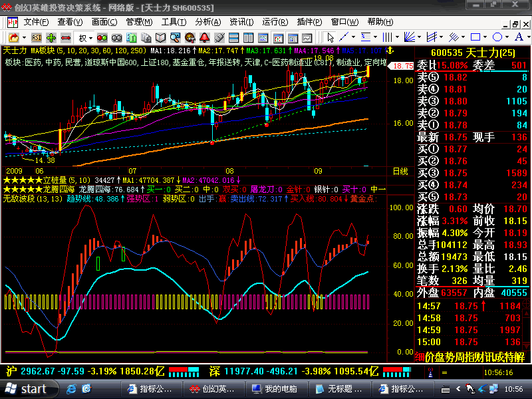Click the documents download icon
Image resolution: width=532 pixels, height=399 pixels.
click(x=146, y=37)
